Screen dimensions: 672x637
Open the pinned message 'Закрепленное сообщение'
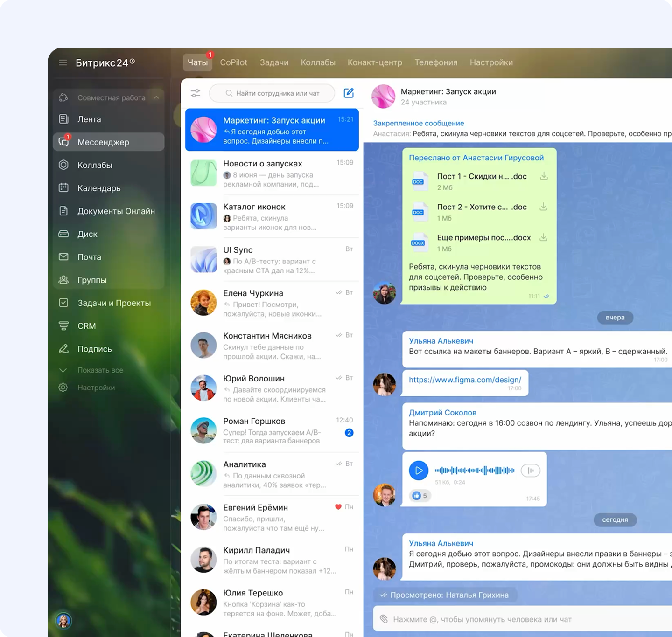coord(418,123)
